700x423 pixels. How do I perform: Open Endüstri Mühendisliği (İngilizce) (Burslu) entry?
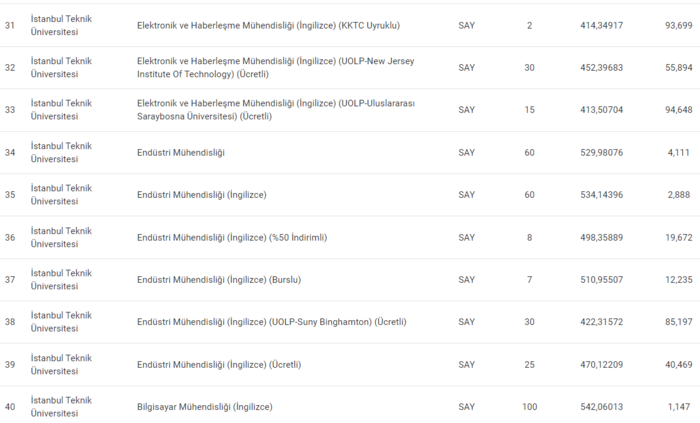(x=218, y=280)
